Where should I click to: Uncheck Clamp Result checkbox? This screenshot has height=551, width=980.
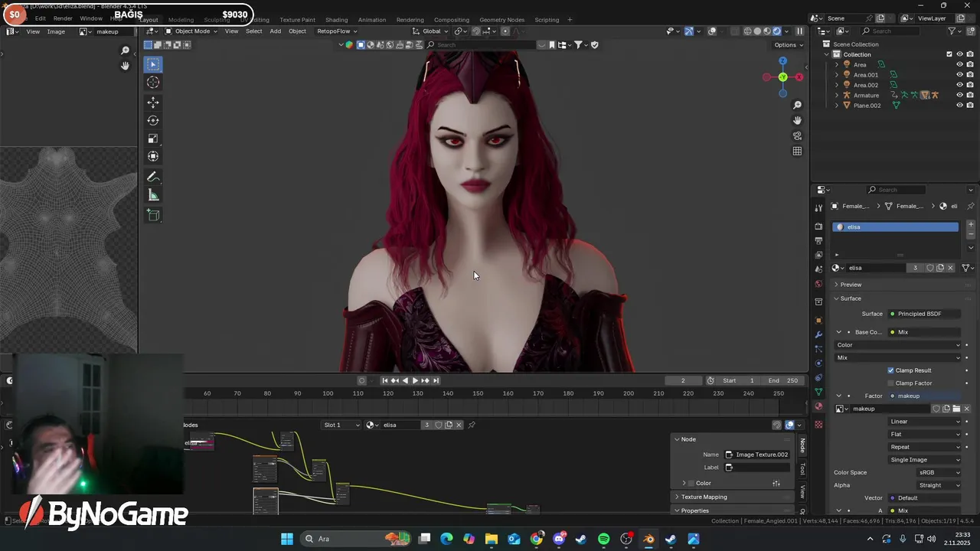click(x=890, y=370)
